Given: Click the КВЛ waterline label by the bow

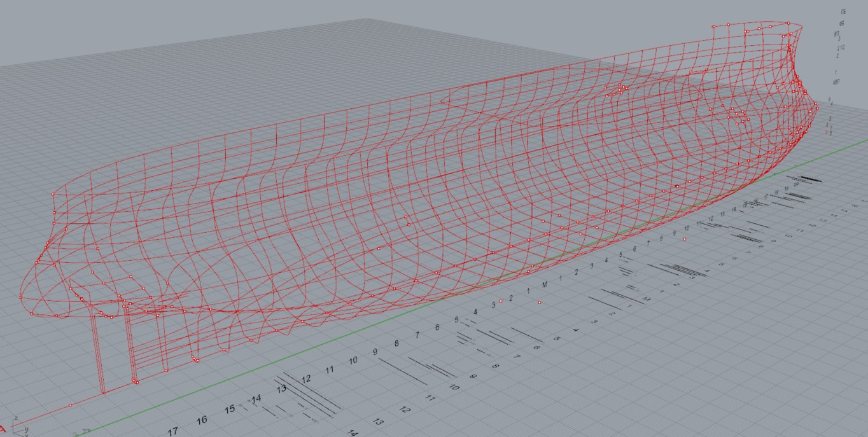Looking at the screenshot, I should tap(836, 82).
